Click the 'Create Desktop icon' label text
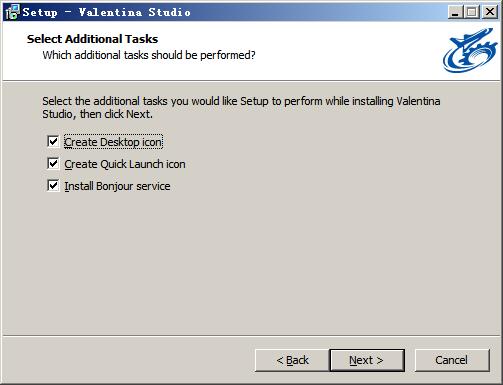The image size is (503, 385). tap(113, 142)
